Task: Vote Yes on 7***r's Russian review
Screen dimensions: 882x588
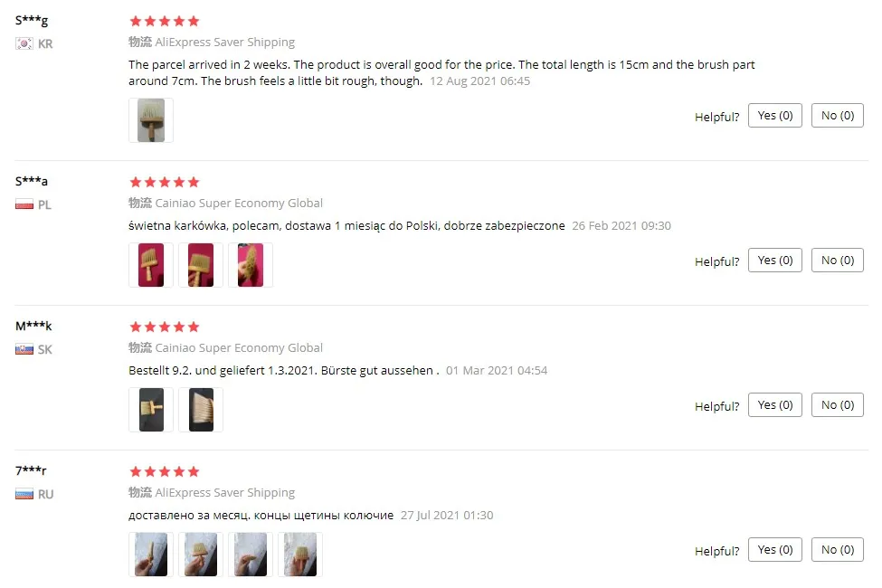Action: 774,550
